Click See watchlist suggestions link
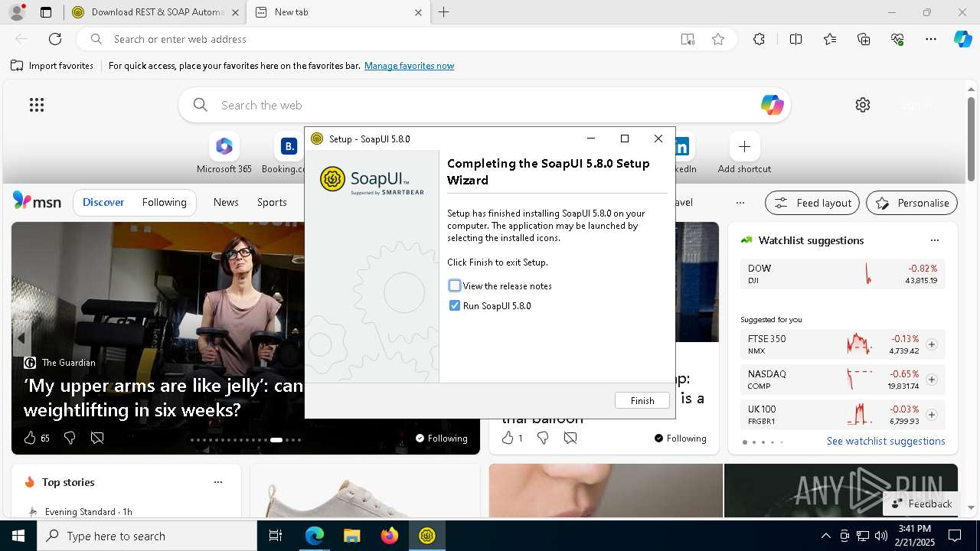This screenshot has width=980, height=551. [x=886, y=441]
